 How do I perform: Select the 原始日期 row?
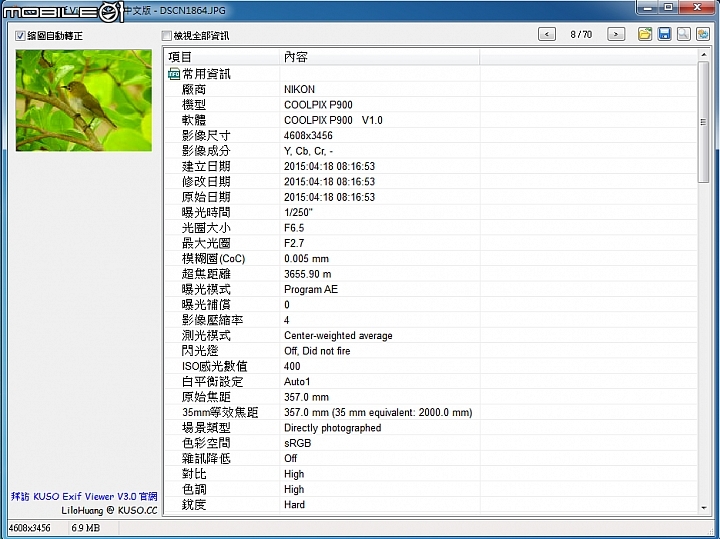click(x=431, y=197)
